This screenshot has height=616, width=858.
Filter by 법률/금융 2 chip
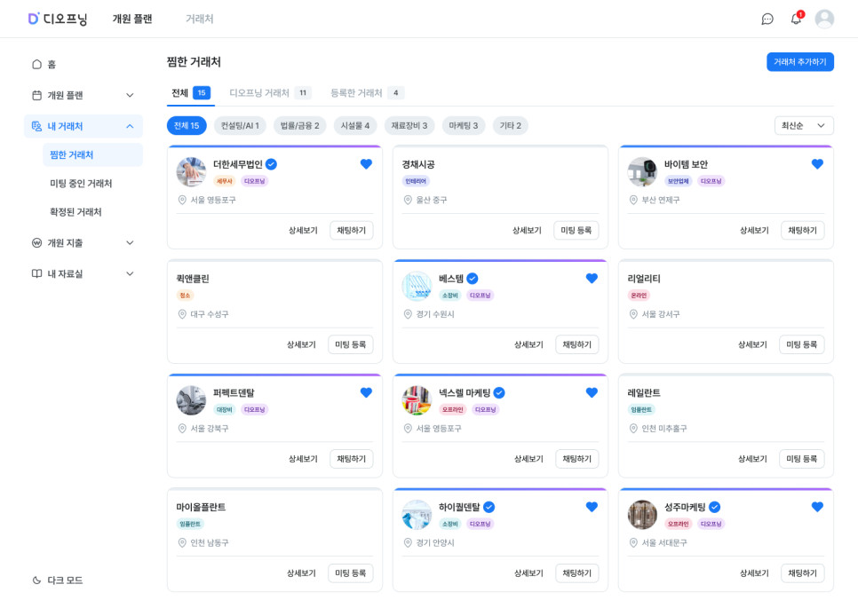(x=299, y=126)
